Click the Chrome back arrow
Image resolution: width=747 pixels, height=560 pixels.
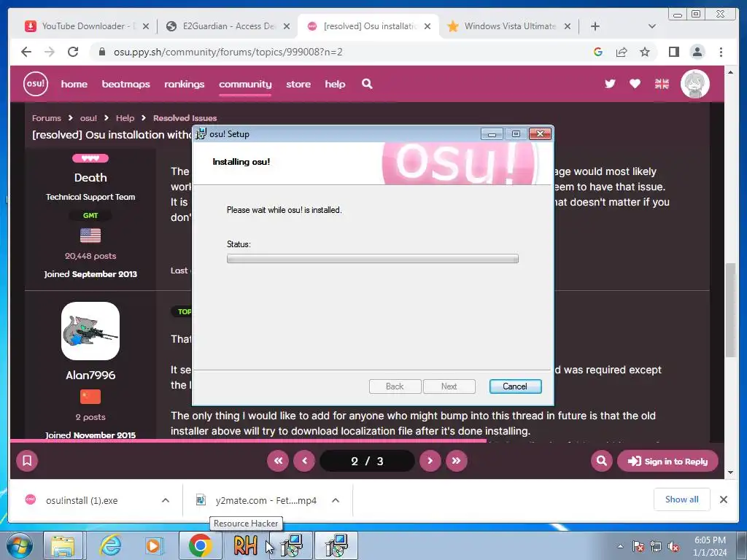click(x=26, y=52)
